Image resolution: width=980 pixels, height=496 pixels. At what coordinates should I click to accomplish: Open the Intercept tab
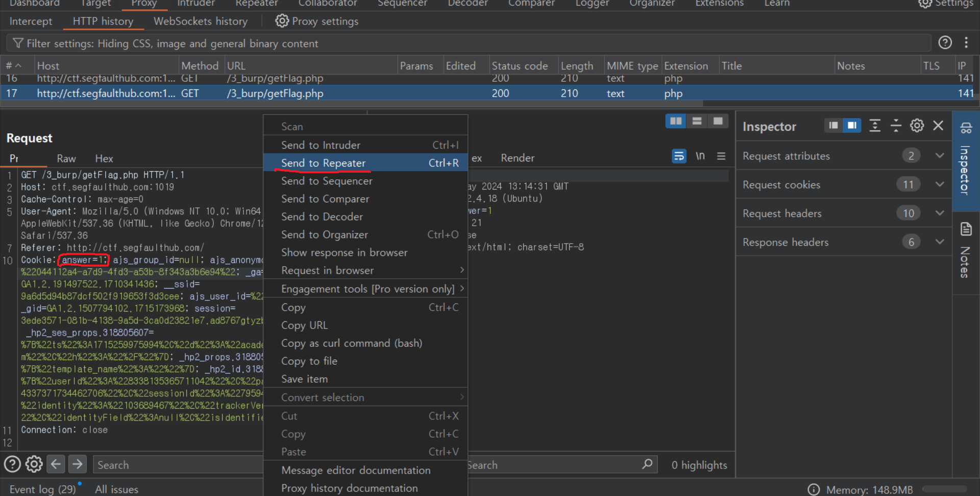(x=31, y=21)
